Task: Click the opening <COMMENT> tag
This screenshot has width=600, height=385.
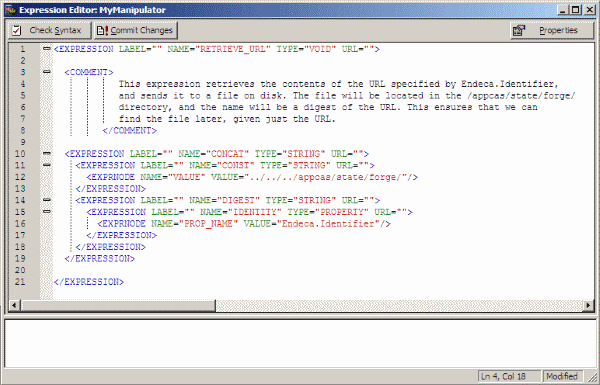Action: tap(89, 72)
